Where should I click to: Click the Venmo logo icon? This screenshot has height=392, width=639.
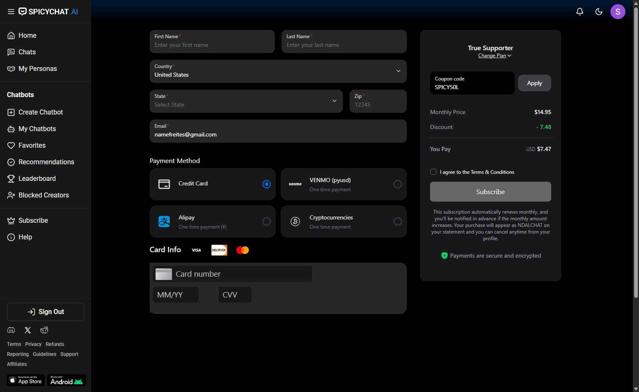[x=295, y=184]
